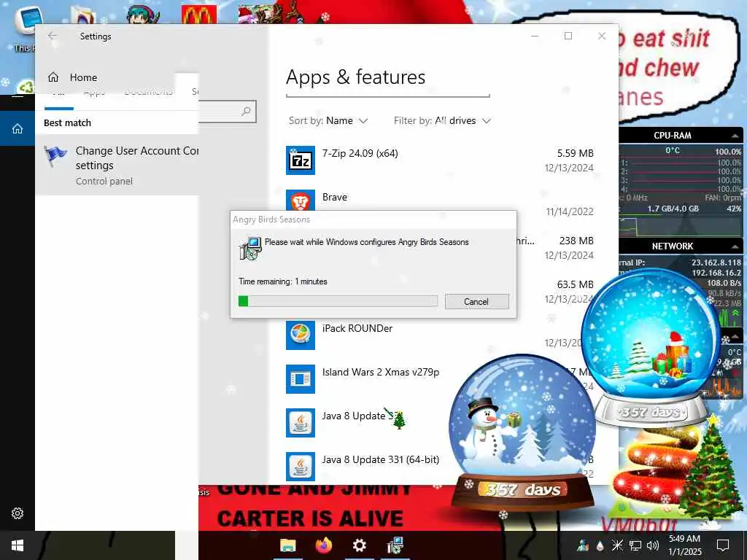Click the Apps & features heading

click(355, 77)
